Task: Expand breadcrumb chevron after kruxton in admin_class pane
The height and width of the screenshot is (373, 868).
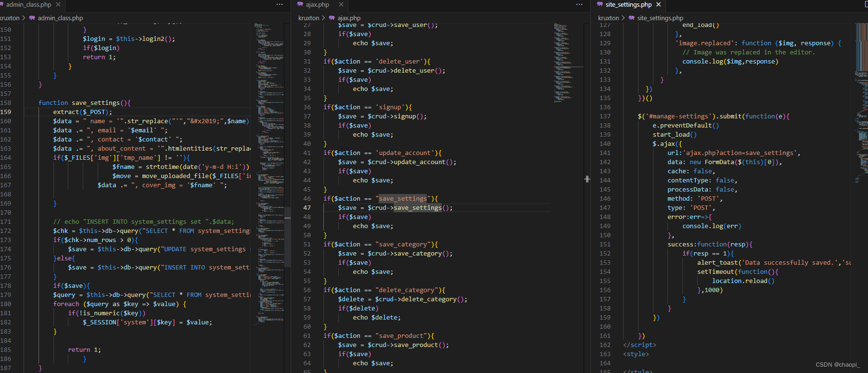Action: click(24, 18)
